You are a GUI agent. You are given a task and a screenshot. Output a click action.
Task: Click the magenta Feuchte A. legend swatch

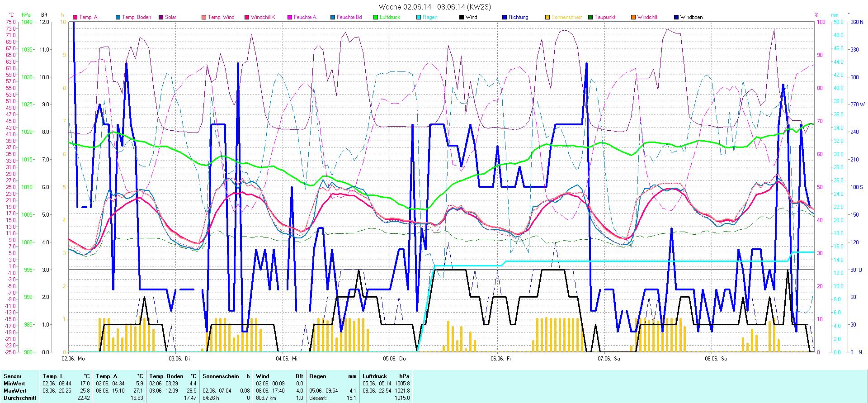[x=290, y=17]
